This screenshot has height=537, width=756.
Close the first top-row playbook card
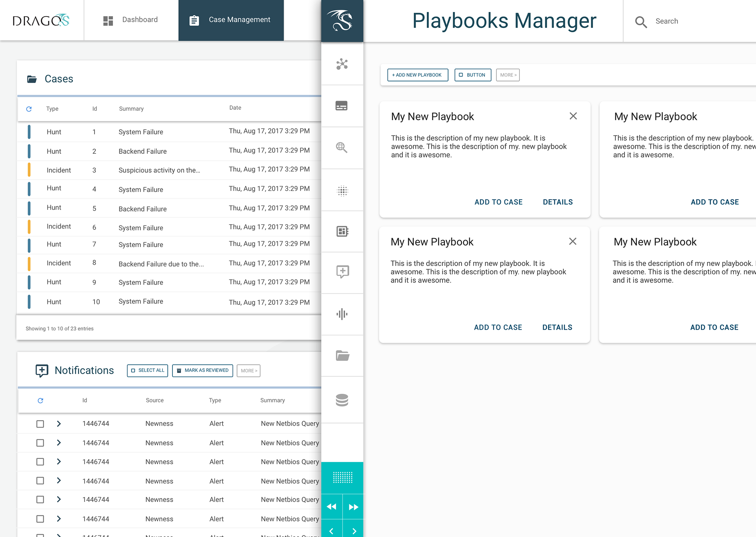click(x=573, y=116)
